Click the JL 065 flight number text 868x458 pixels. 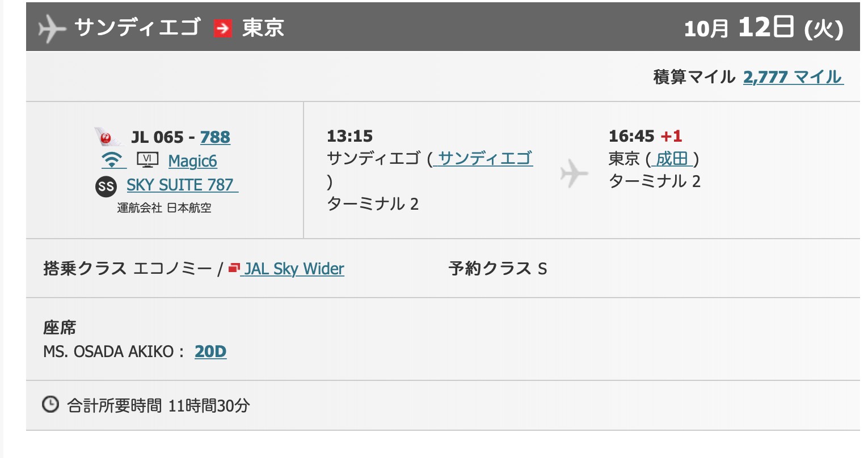(x=157, y=137)
